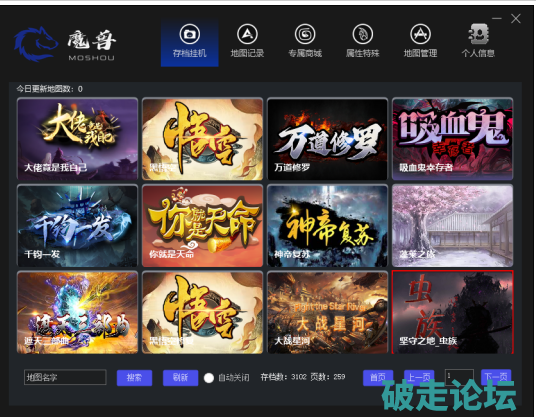
Task: Open the 存档挂机 tab icon
Action: (x=190, y=34)
